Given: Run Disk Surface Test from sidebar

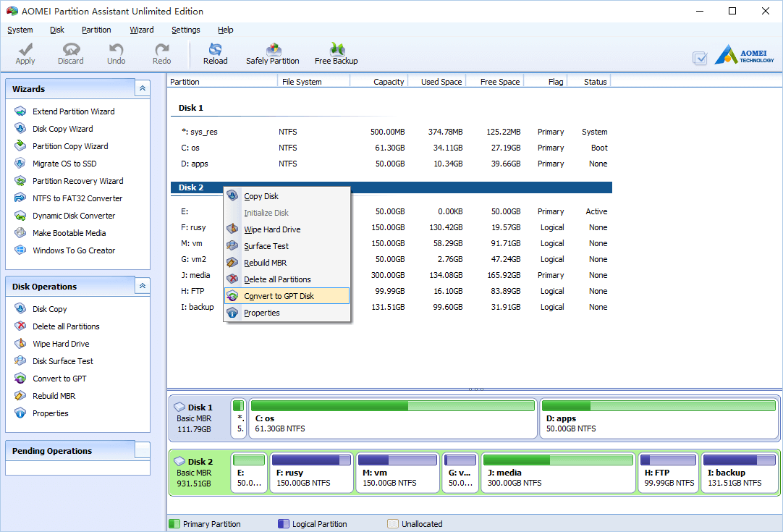Looking at the screenshot, I should (62, 361).
